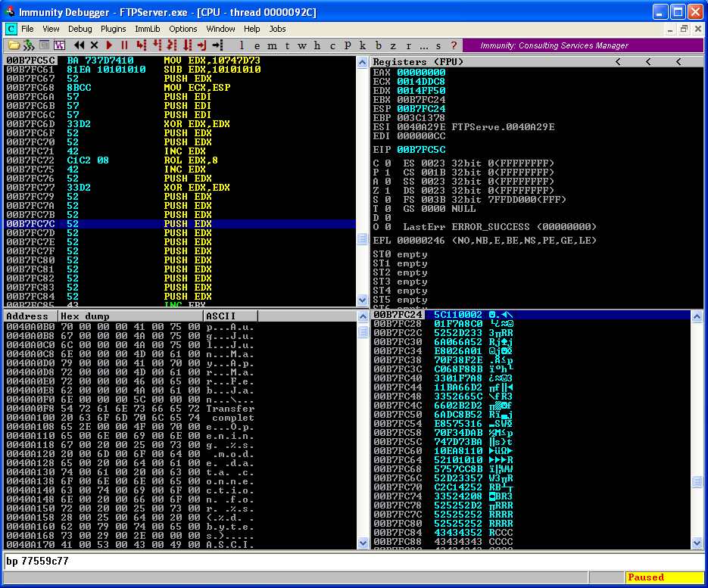The height and width of the screenshot is (588, 708).
Task: Open the Window menu
Action: coord(220,29)
